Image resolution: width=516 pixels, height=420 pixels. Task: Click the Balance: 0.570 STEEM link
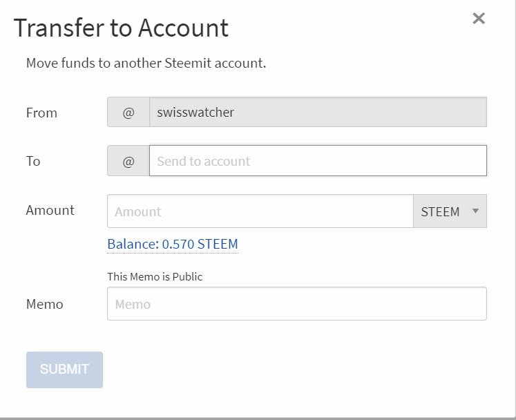(173, 244)
